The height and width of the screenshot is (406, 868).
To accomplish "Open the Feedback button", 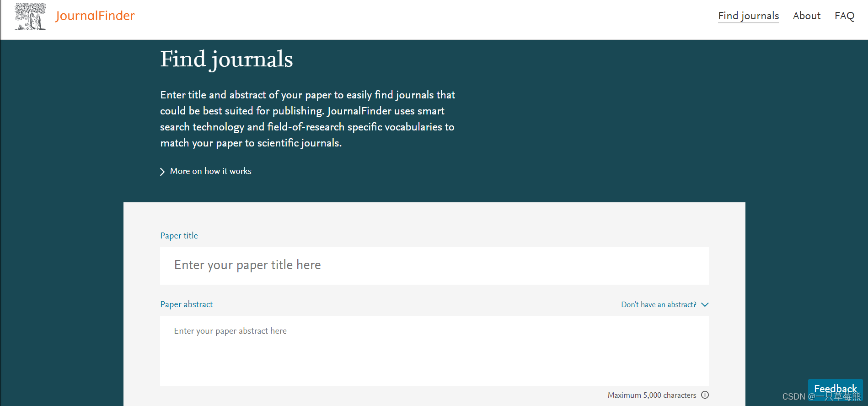I will coord(835,389).
